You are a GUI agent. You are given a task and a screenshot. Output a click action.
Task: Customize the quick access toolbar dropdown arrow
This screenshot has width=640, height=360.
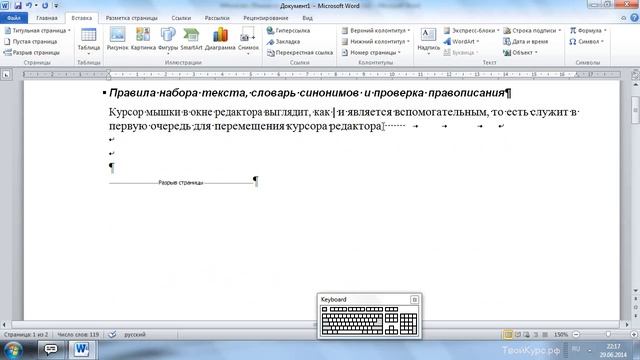pos(56,6)
